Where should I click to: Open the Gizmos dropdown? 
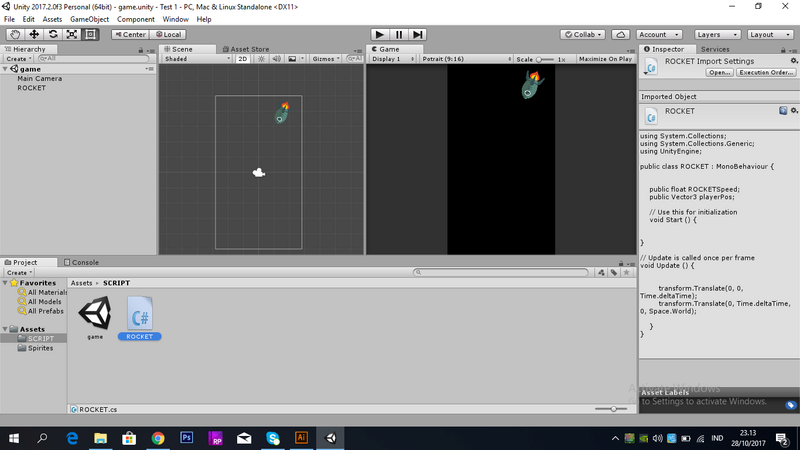point(326,59)
